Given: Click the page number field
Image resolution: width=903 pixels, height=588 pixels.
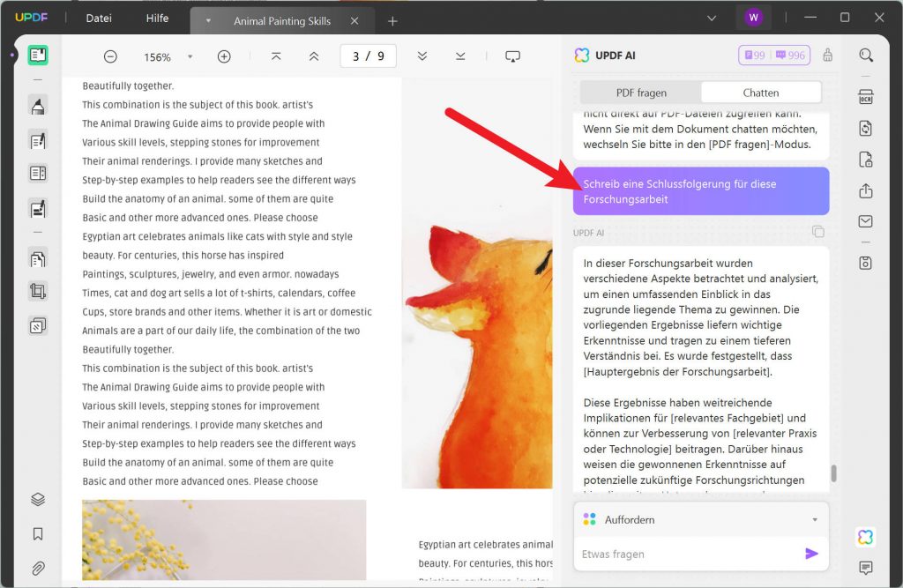Looking at the screenshot, I should (369, 56).
